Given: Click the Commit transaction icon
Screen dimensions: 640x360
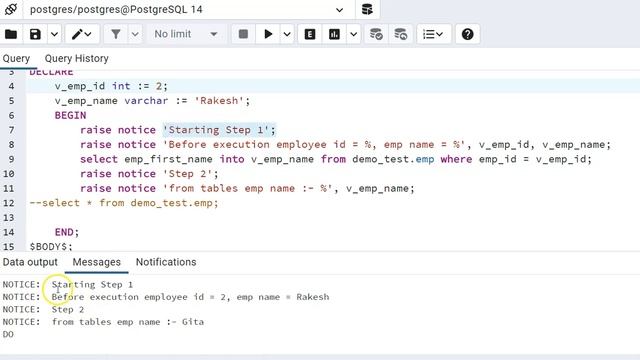Looking at the screenshot, I should coord(376,34).
